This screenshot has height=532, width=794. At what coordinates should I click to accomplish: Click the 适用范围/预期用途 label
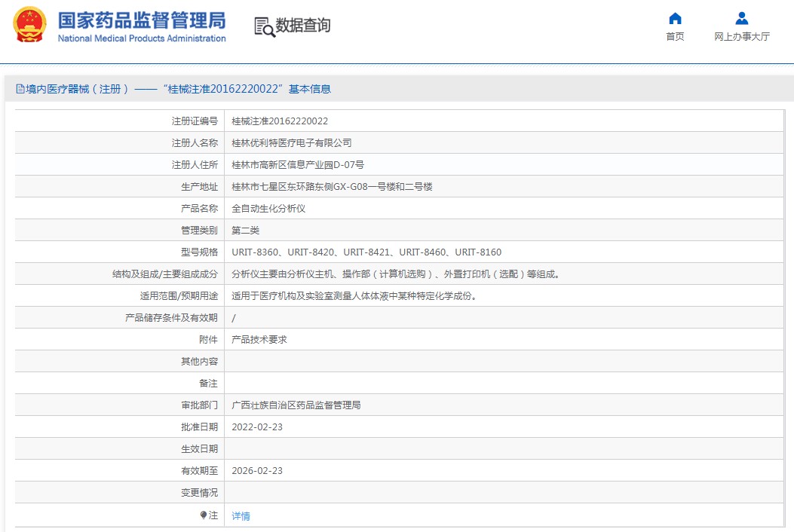point(179,295)
